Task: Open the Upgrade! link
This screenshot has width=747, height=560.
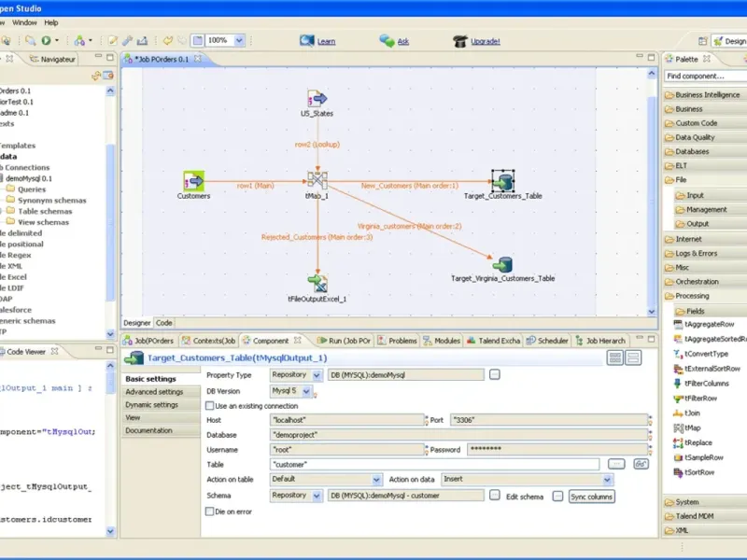Action: point(486,41)
